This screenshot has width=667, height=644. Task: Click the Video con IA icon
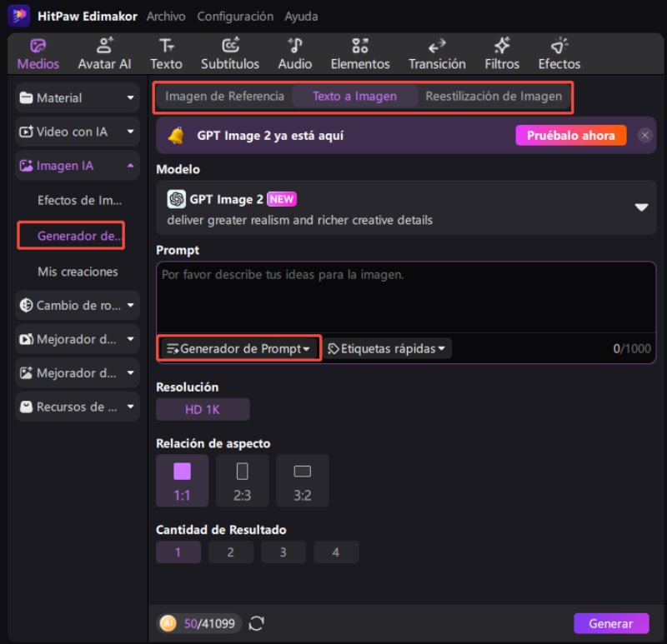pyautogui.click(x=26, y=132)
